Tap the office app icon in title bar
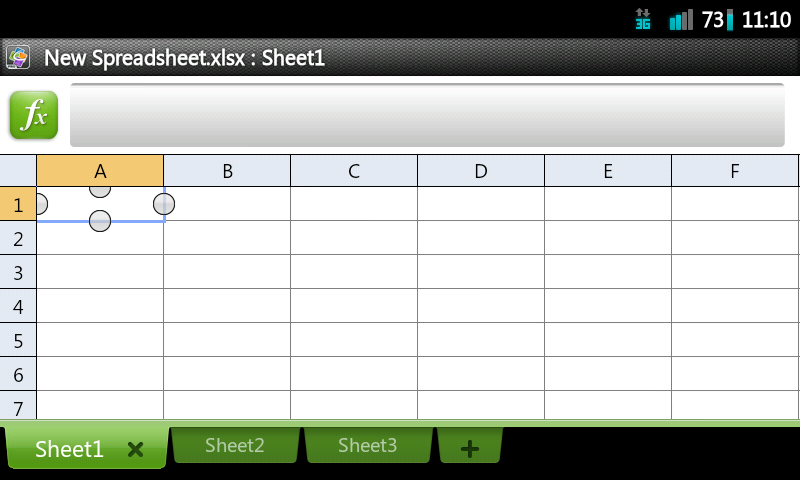The height and width of the screenshot is (480, 800). (x=18, y=57)
